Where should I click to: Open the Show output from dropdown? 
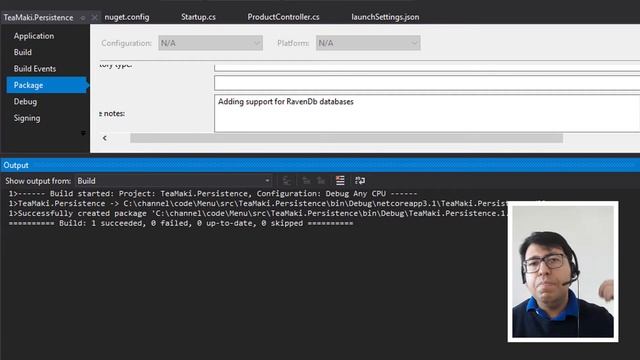(174, 180)
